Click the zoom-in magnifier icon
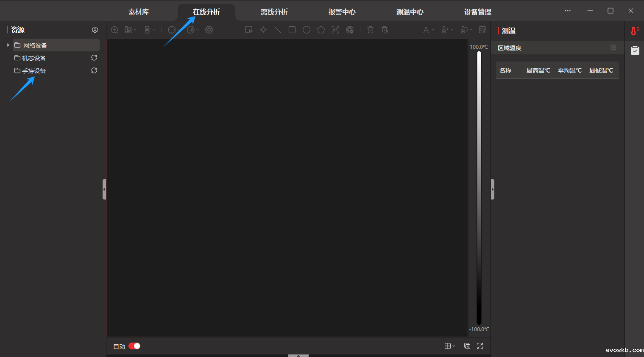 point(114,30)
